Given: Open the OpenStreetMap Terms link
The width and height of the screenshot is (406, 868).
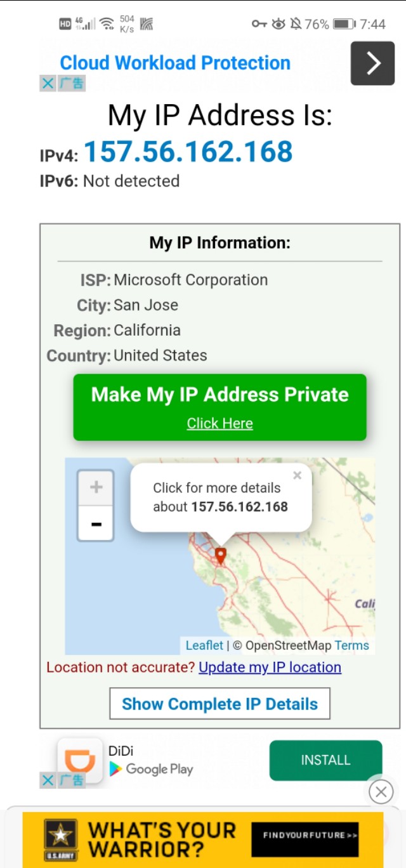Looking at the screenshot, I should click(x=351, y=645).
